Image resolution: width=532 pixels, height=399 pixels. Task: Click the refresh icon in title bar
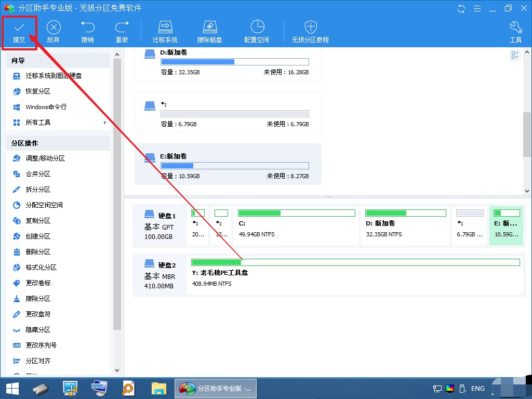pos(461,8)
